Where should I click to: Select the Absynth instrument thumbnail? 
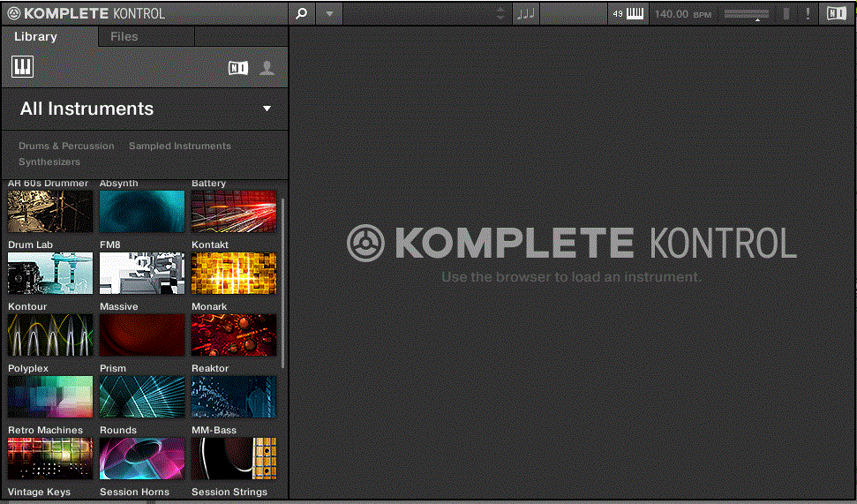tap(142, 211)
